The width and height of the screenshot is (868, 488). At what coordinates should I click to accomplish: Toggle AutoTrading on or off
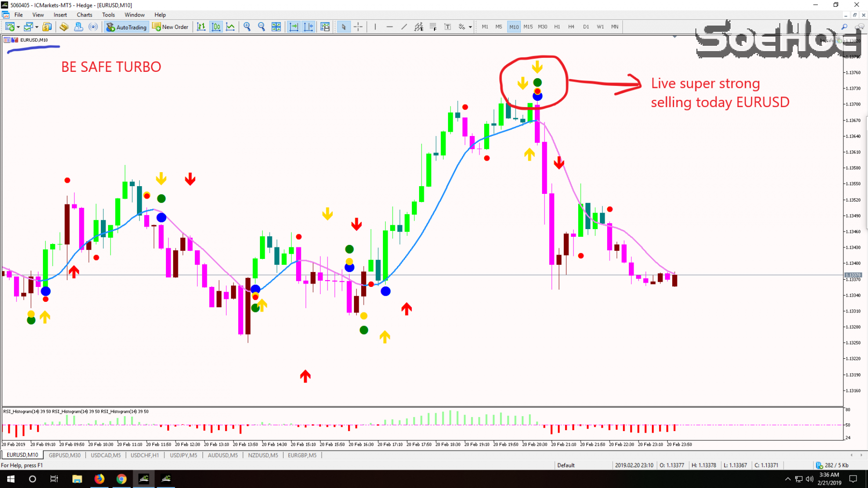126,27
